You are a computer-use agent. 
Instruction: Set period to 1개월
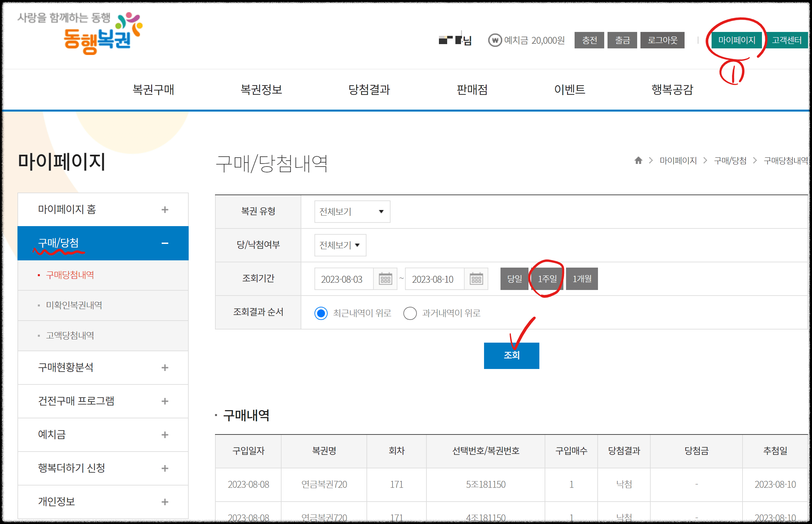[x=582, y=279]
